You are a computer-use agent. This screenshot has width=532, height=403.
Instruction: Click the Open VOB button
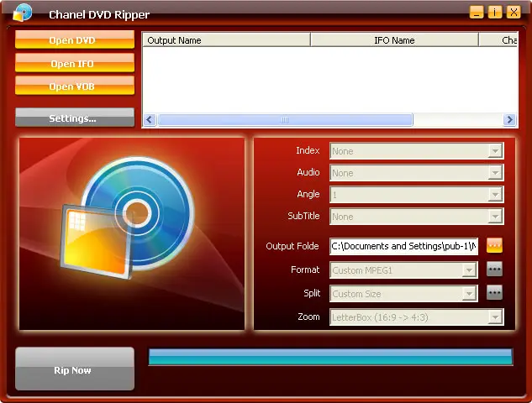pyautogui.click(x=75, y=86)
